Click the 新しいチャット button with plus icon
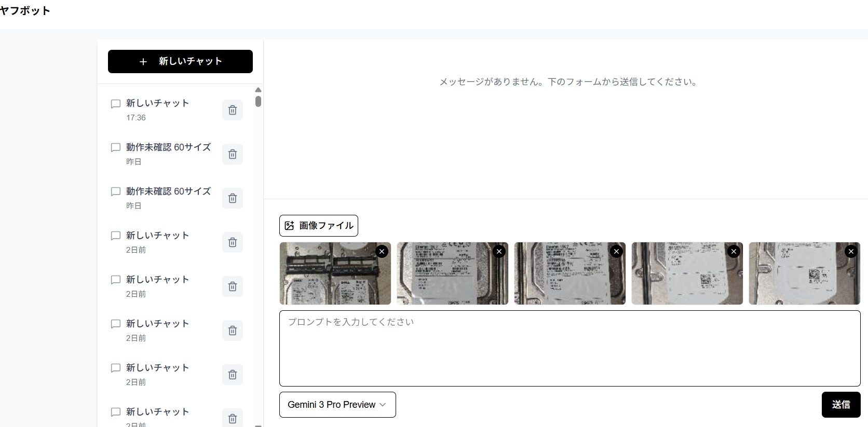The width and height of the screenshot is (868, 427). coord(180,61)
